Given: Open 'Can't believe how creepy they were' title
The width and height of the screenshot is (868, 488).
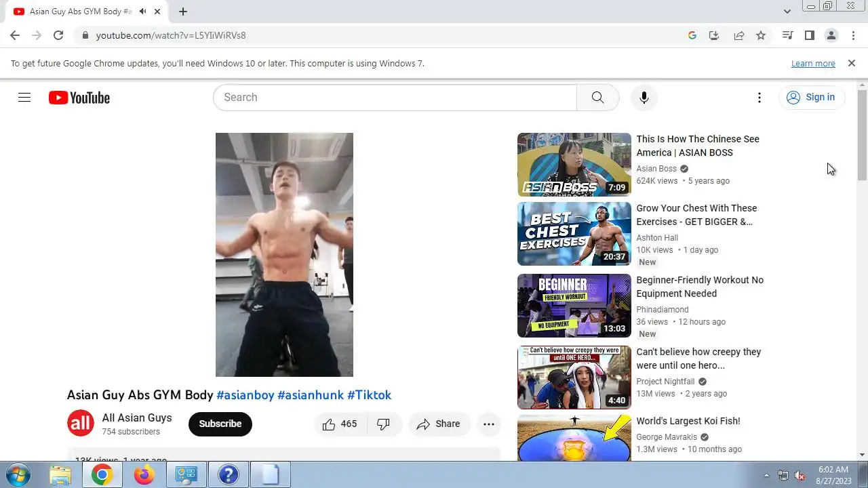Looking at the screenshot, I should [x=698, y=359].
